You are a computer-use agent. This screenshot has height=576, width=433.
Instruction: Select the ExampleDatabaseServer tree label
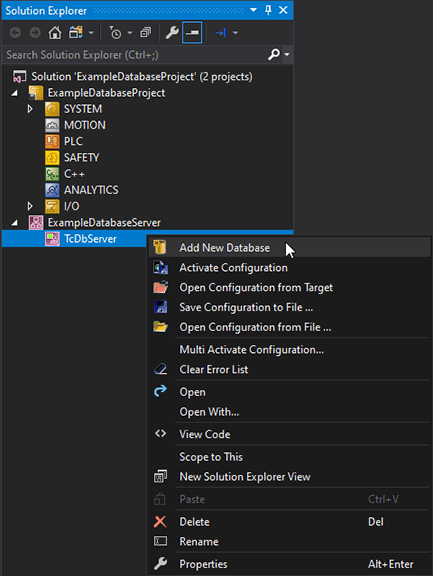104,223
